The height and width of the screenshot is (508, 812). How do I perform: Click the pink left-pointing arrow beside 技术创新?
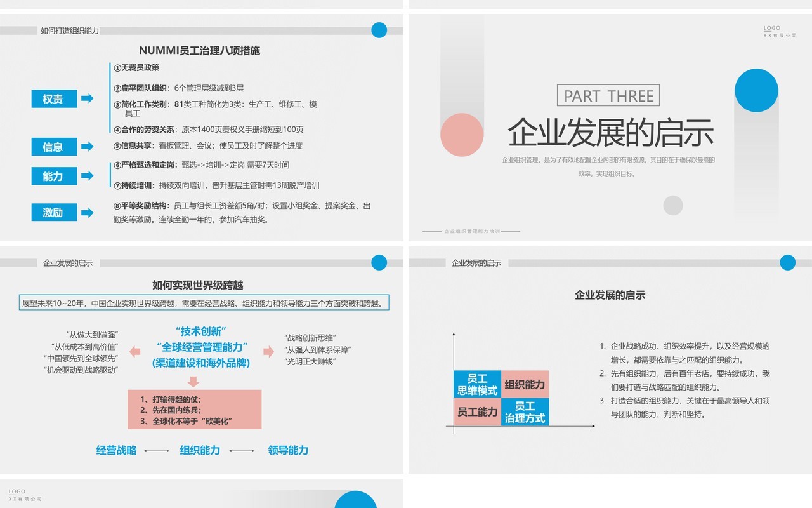pos(134,351)
